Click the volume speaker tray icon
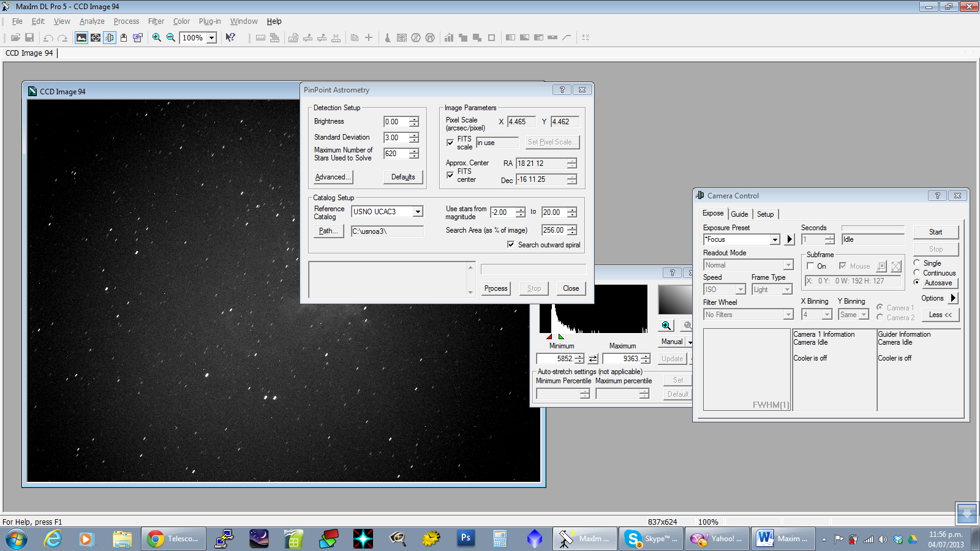This screenshot has width=980, height=551. [883, 539]
